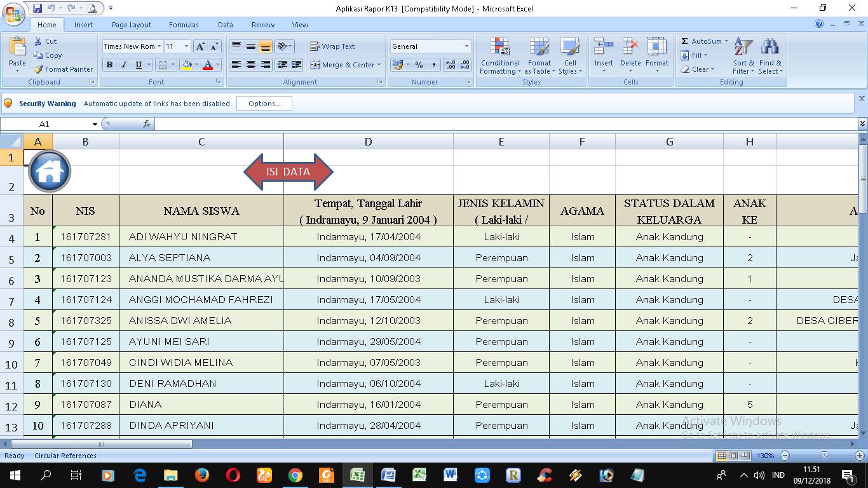Open the font size dropdown
This screenshot has height=488, width=868.
tap(186, 46)
